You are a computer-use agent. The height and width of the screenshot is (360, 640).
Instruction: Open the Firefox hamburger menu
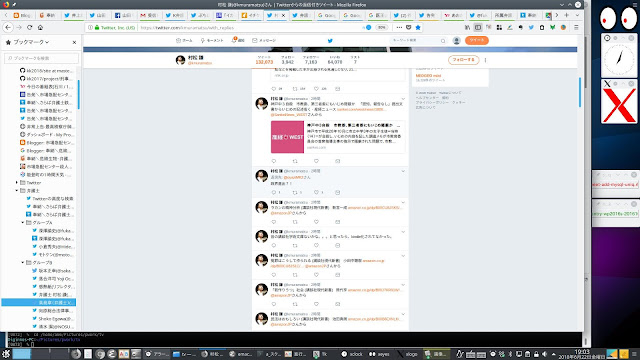click(x=576, y=27)
